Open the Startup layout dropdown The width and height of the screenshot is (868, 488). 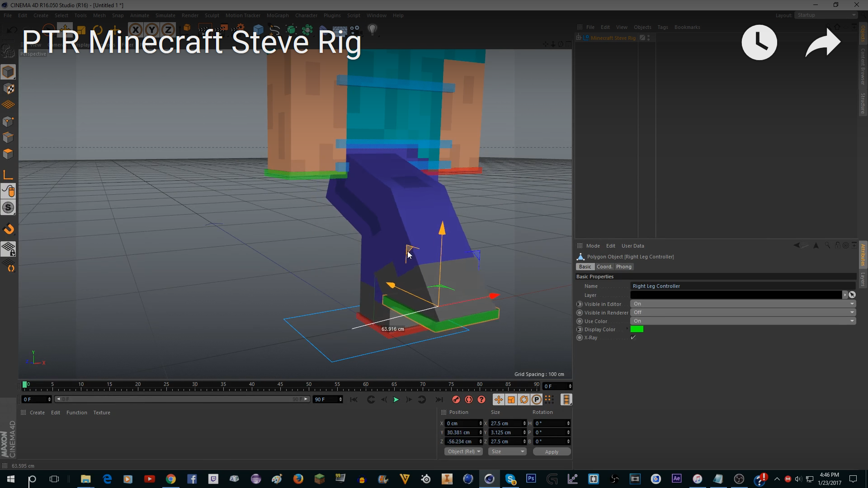pos(826,15)
